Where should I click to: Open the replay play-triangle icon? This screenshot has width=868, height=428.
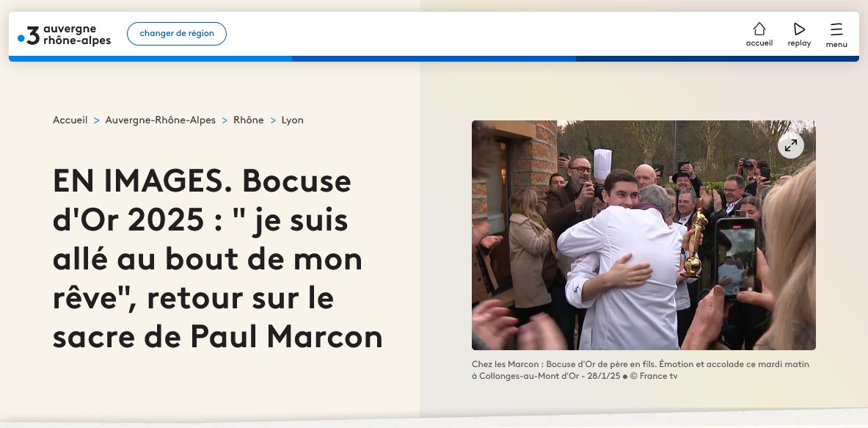tap(799, 29)
